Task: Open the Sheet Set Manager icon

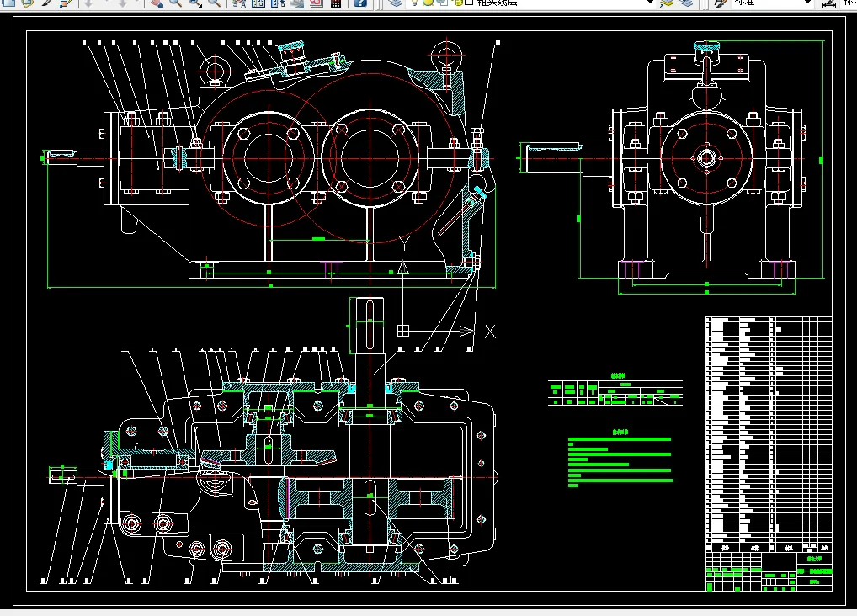Action: (x=297, y=3)
